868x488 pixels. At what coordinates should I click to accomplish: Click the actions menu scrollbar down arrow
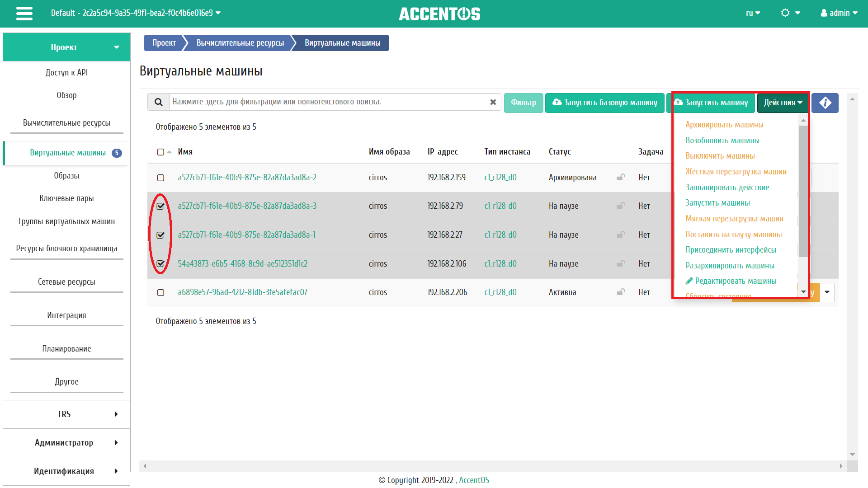(x=803, y=292)
